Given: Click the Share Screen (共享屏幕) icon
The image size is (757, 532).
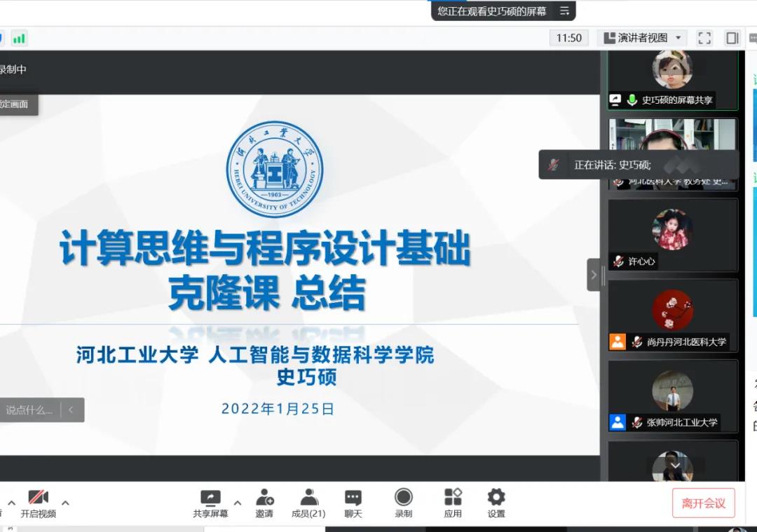Looking at the screenshot, I should coord(210,498).
